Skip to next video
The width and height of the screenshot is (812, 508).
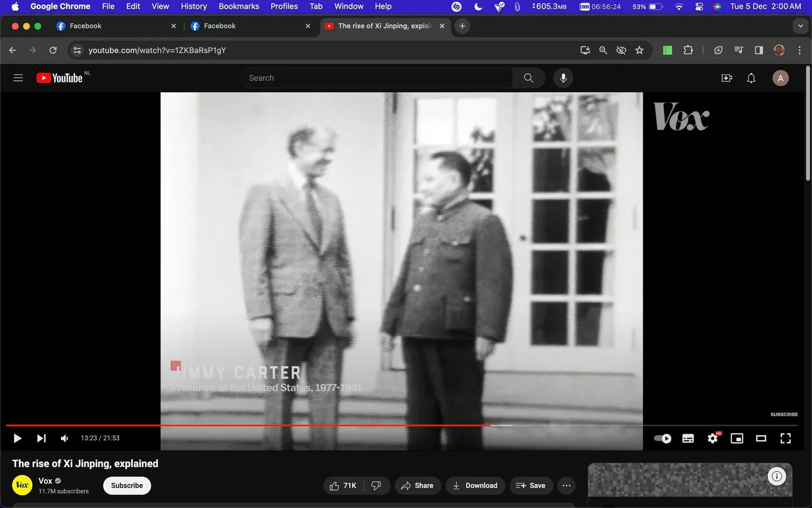click(41, 438)
